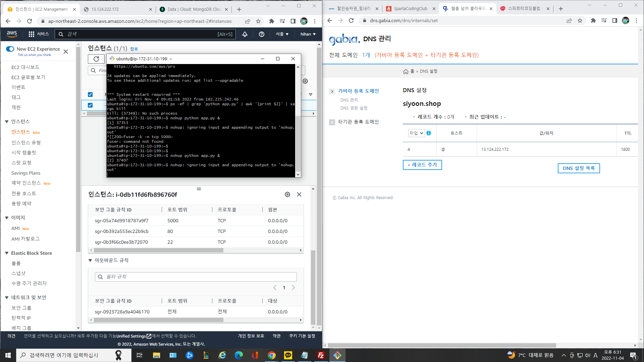The image size is (644, 362).
Task: Open instance detail panel settings gear
Action: [x=287, y=194]
